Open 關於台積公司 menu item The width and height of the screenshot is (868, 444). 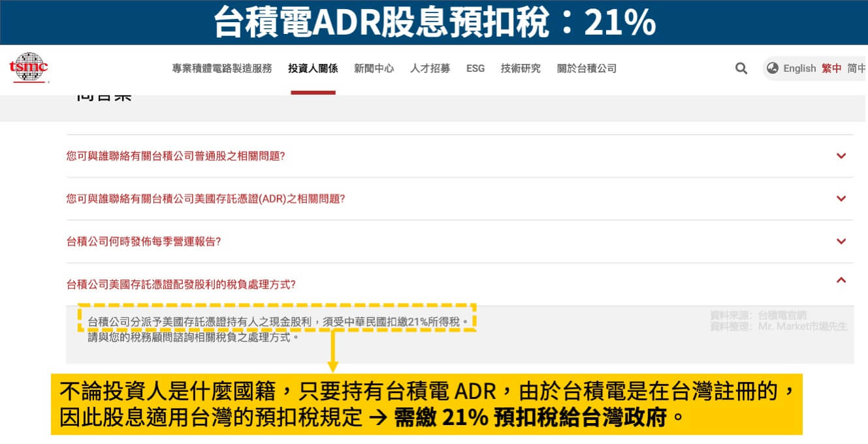[x=587, y=68]
